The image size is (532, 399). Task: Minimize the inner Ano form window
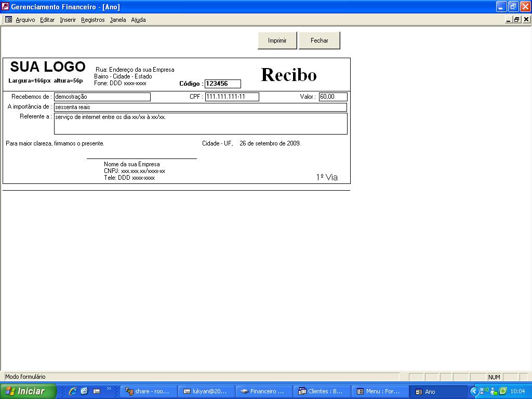click(508, 20)
